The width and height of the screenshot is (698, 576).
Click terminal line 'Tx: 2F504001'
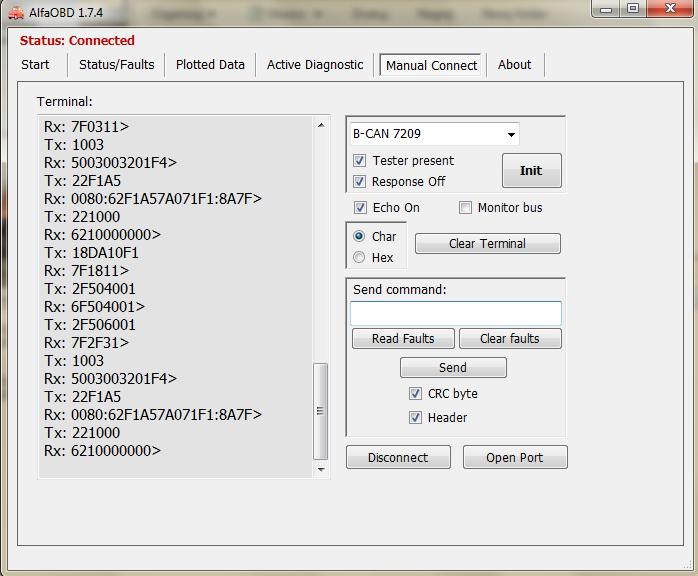pyautogui.click(x=89, y=289)
